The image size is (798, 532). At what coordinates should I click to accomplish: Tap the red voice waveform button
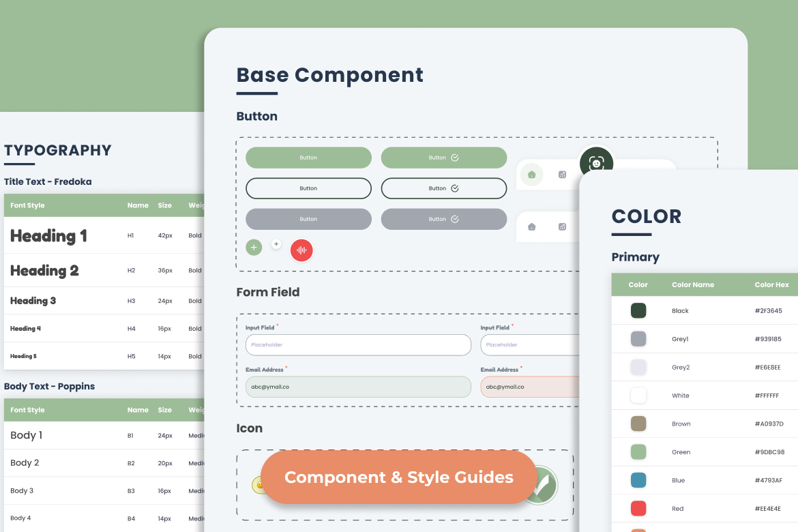(301, 250)
